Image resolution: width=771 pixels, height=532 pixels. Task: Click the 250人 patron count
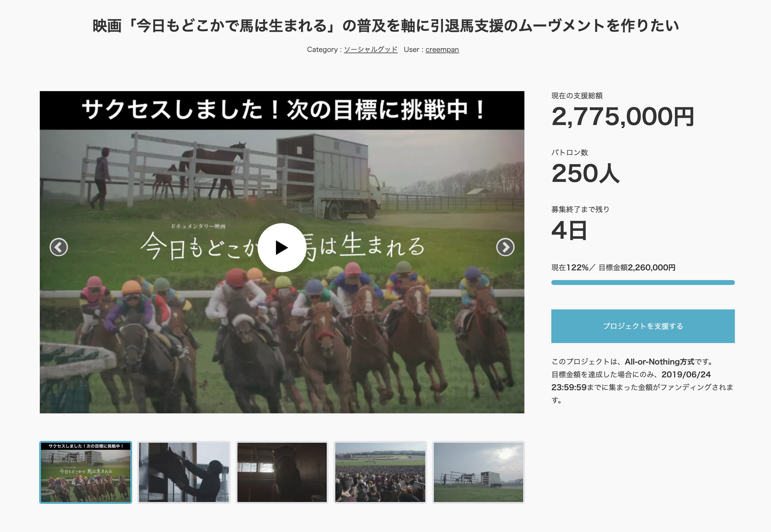[x=585, y=173]
